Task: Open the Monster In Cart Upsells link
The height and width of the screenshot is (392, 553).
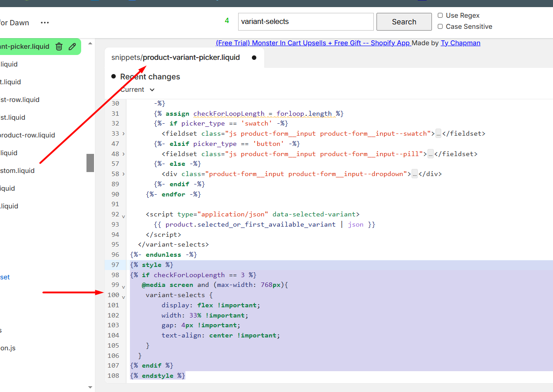Action: click(x=314, y=43)
